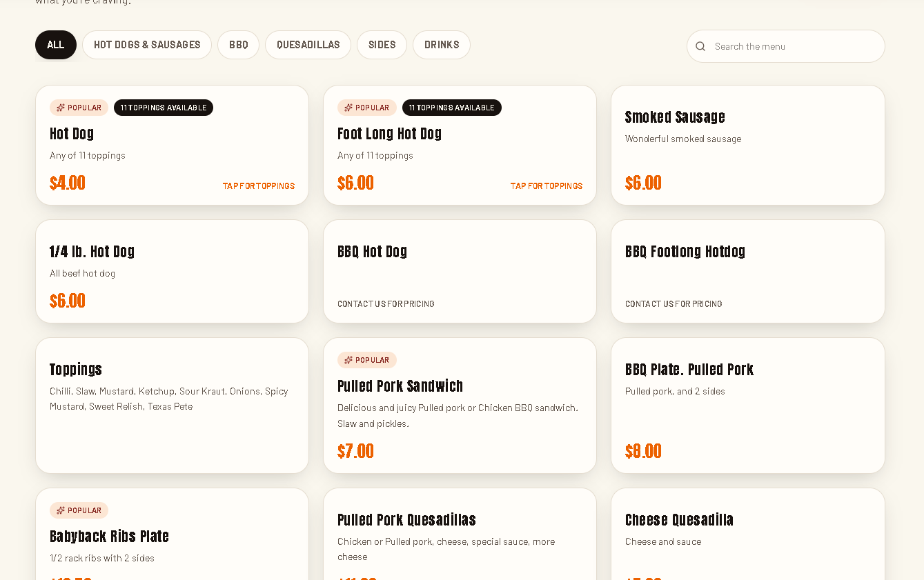Viewport: 924px width, 580px height.
Task: Filter the menu to Sides
Action: (382, 45)
